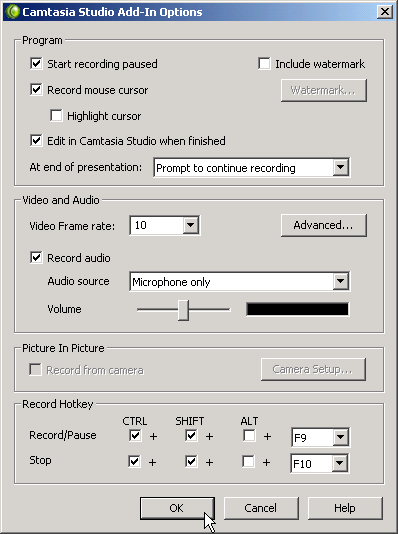Screen dimensions: 398x534
Task: Toggle the Record audio checkbox
Action: pyautogui.click(x=36, y=257)
